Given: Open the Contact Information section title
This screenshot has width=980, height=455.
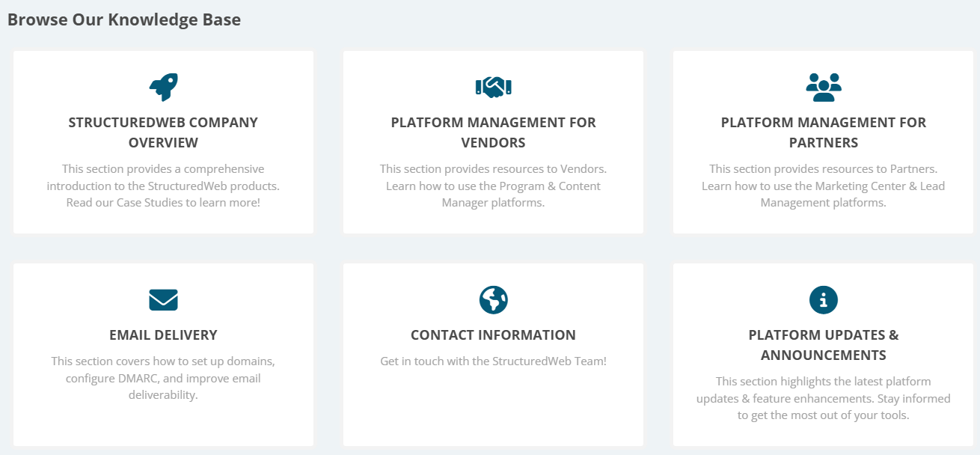Looking at the screenshot, I should point(493,335).
